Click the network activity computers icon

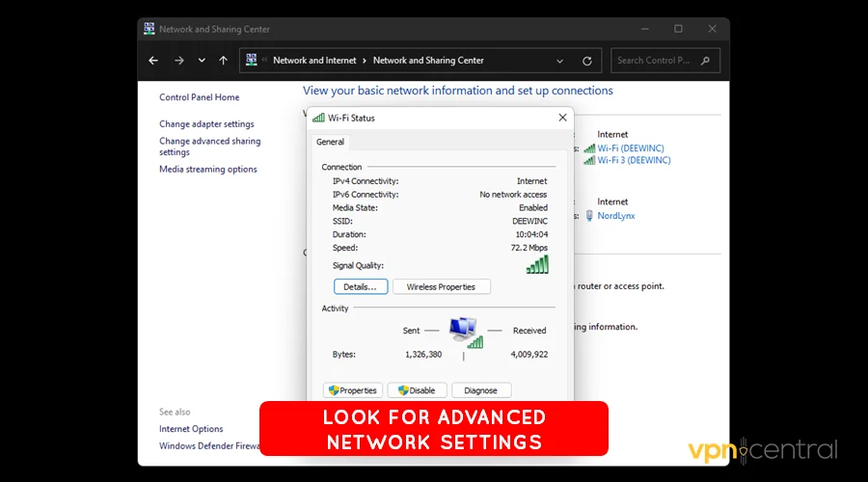(465, 332)
